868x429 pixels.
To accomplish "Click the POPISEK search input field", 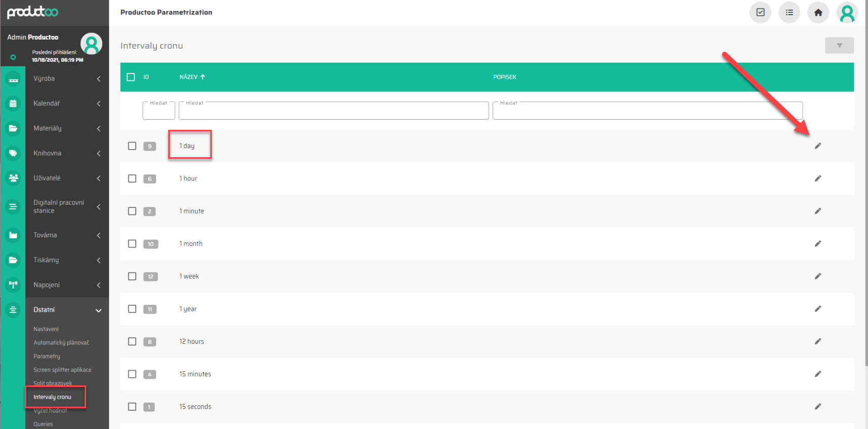I will pyautogui.click(x=647, y=111).
